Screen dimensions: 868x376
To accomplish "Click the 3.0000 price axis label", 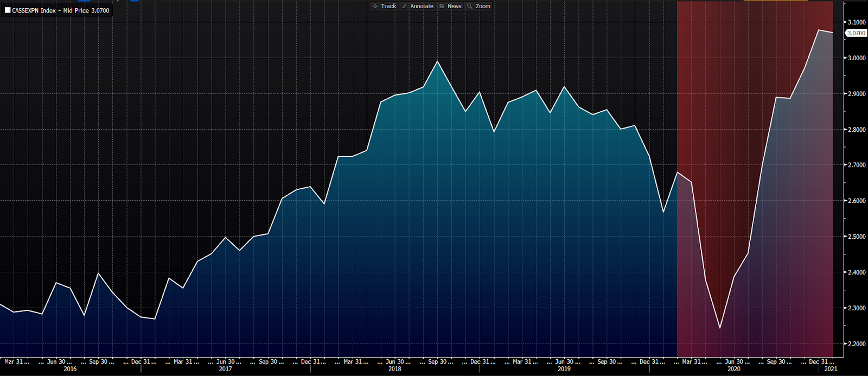I will coord(857,58).
